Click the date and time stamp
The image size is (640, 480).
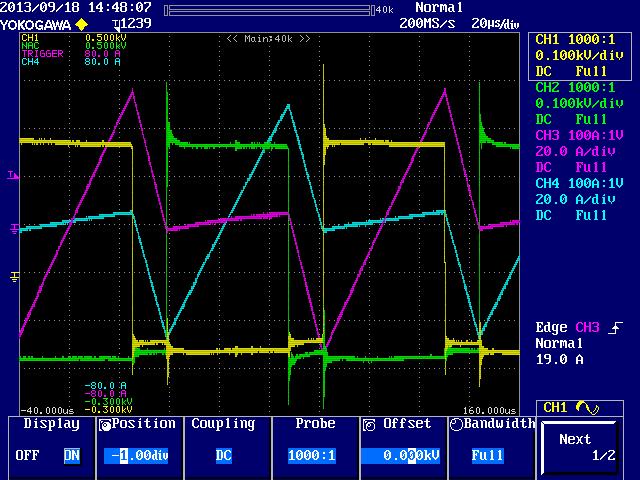[x=76, y=7]
